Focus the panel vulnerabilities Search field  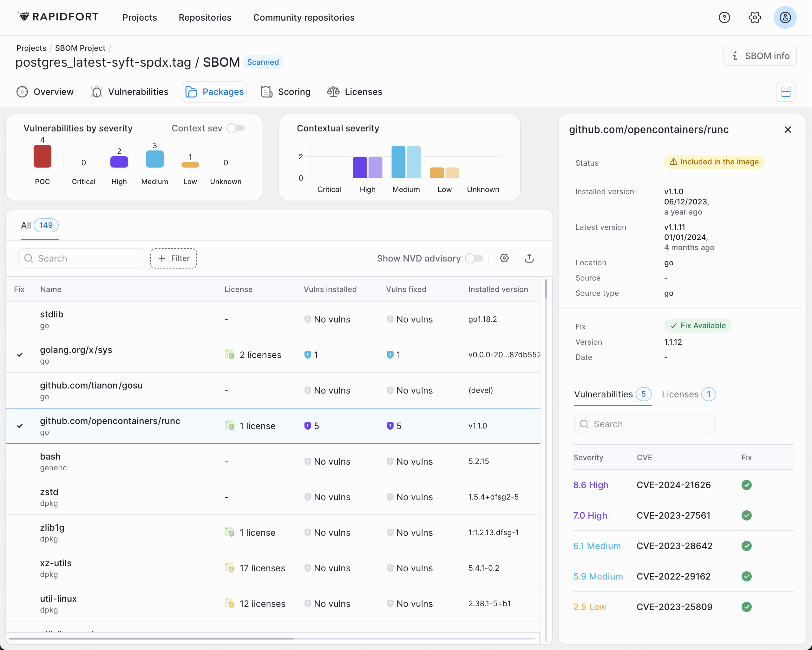644,424
